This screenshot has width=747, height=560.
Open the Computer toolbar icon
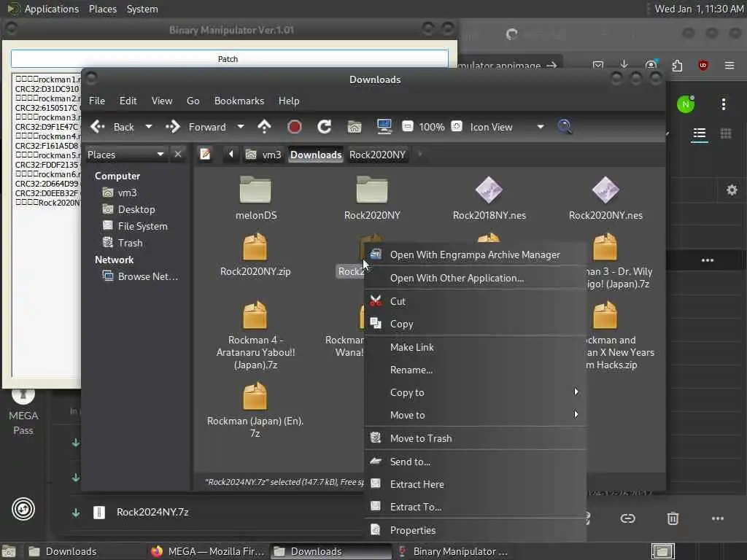coord(384,127)
